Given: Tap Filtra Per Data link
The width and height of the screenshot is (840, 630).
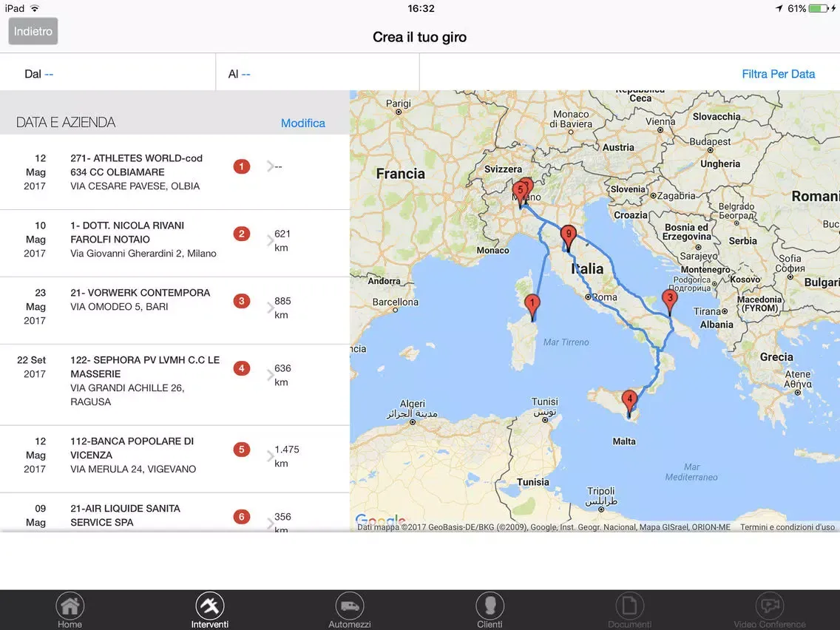Looking at the screenshot, I should [x=778, y=74].
